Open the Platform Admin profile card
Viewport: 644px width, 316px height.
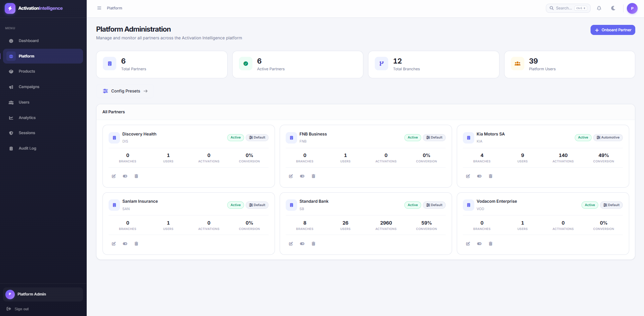coord(43,294)
